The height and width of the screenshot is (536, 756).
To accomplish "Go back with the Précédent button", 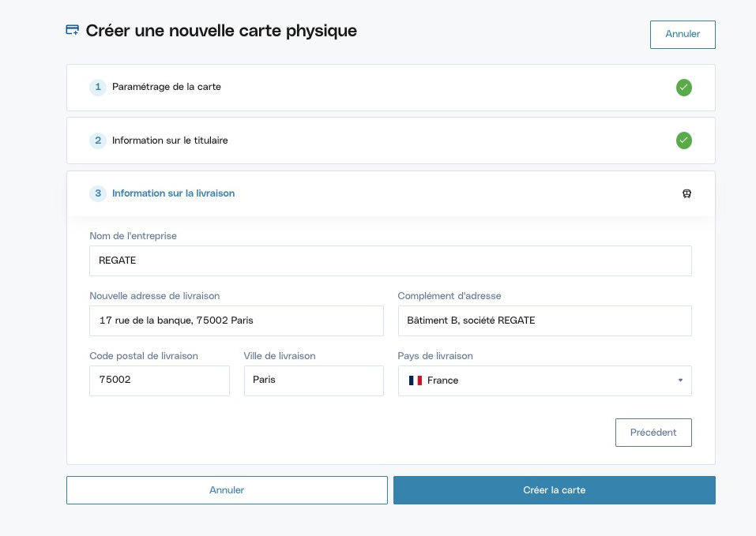I will tap(653, 433).
